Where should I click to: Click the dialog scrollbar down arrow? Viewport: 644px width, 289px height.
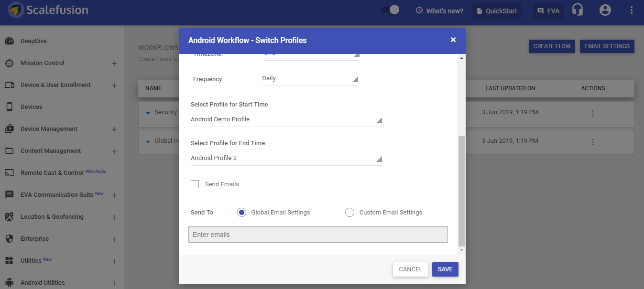(x=461, y=250)
